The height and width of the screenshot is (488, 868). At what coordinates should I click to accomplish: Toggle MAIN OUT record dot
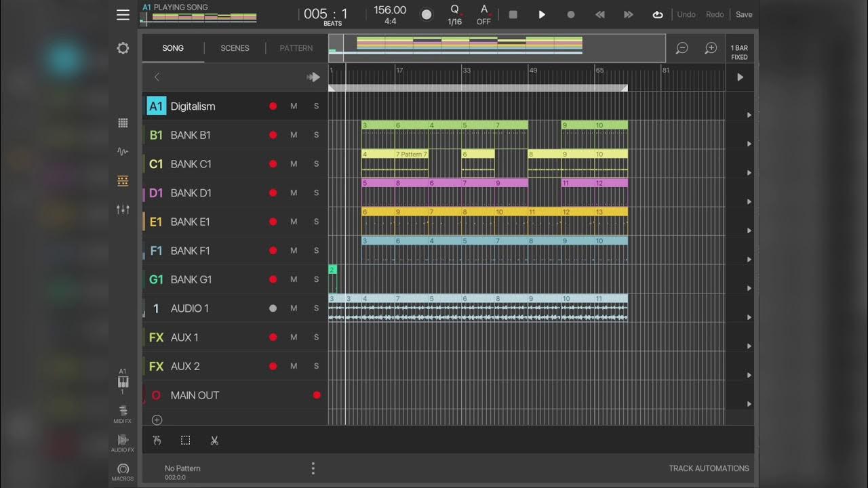[317, 395]
